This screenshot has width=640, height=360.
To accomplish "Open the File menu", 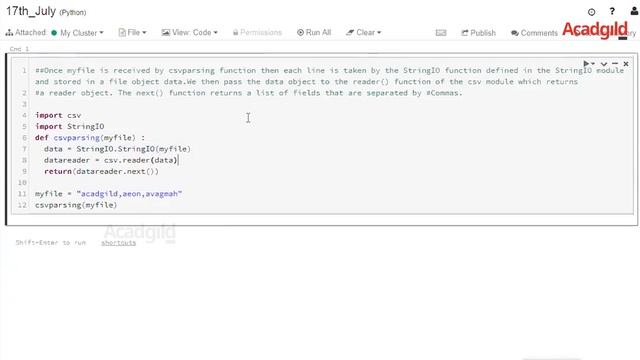I will point(132,32).
